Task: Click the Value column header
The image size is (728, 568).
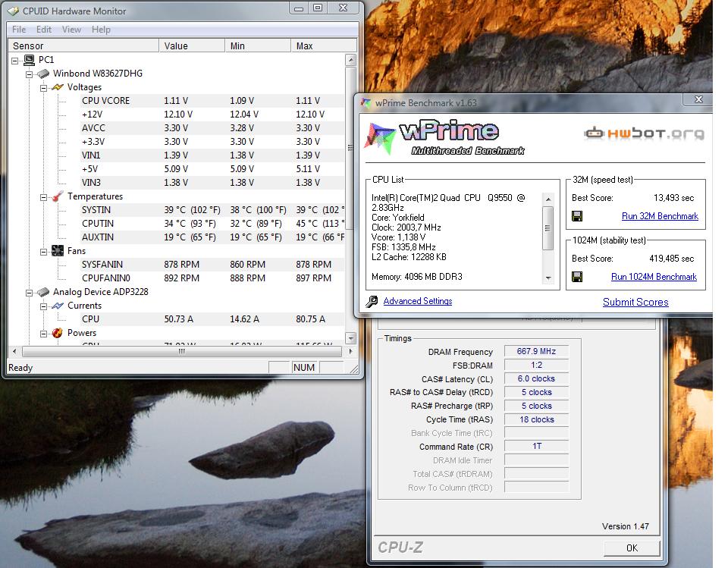Action: click(x=176, y=46)
